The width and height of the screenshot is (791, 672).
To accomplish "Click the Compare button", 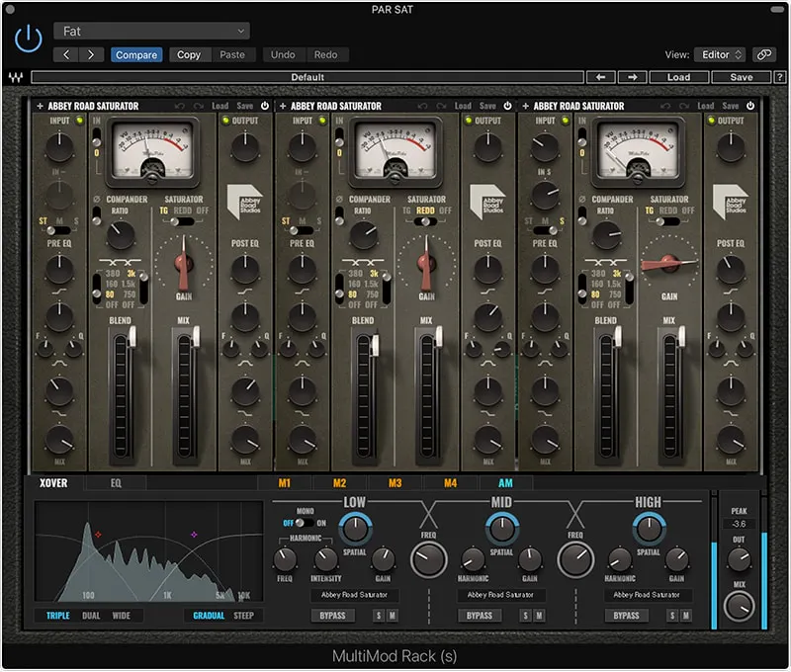I will tap(136, 54).
